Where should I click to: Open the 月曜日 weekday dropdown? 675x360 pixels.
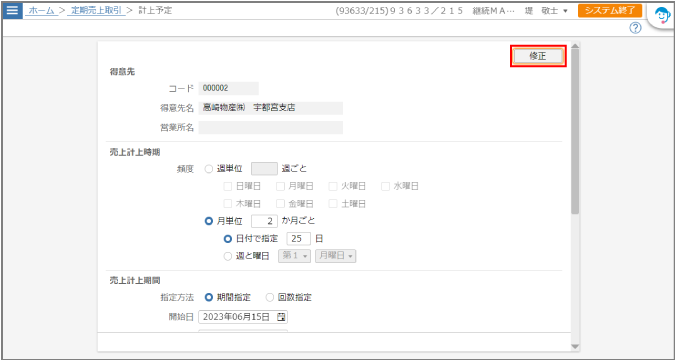click(335, 256)
